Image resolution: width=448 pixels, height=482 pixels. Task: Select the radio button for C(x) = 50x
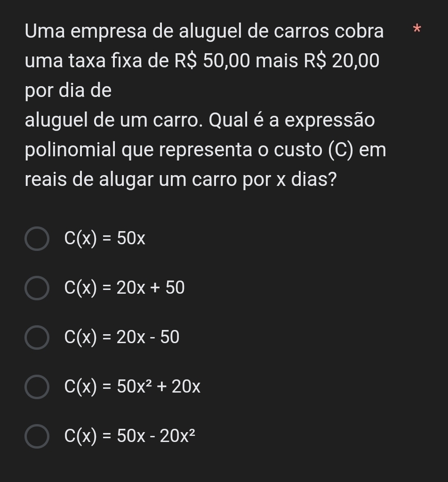(x=37, y=239)
